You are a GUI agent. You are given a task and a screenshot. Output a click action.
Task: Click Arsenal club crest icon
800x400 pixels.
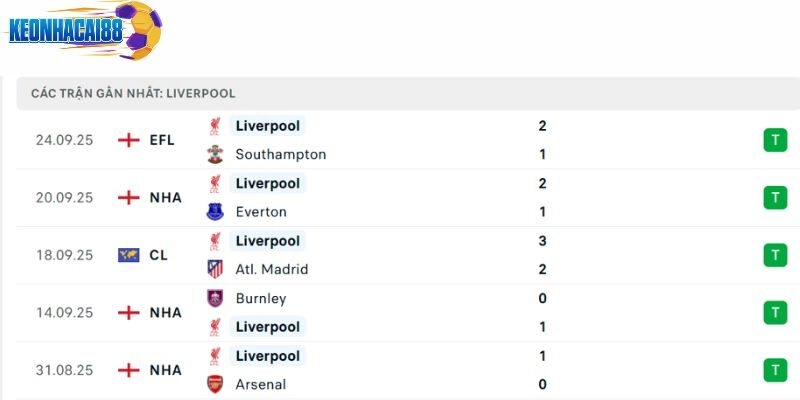pyautogui.click(x=215, y=384)
